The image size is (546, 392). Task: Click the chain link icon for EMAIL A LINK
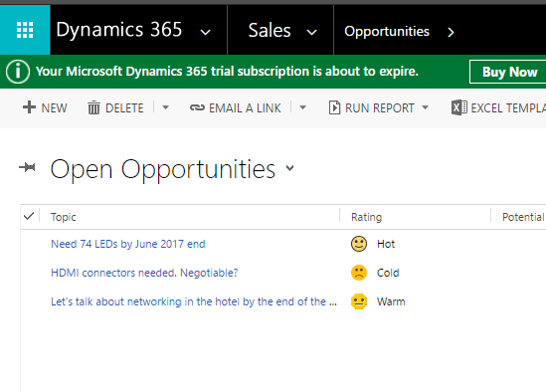tap(197, 107)
